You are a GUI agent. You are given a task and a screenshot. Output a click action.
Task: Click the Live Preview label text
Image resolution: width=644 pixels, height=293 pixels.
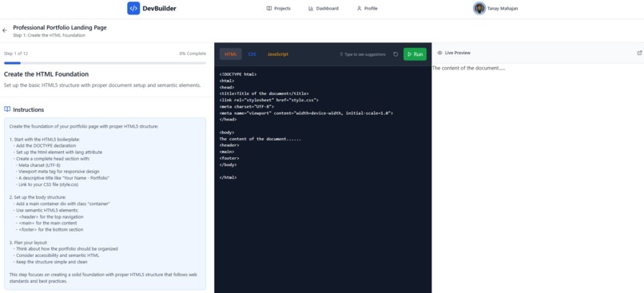458,53
